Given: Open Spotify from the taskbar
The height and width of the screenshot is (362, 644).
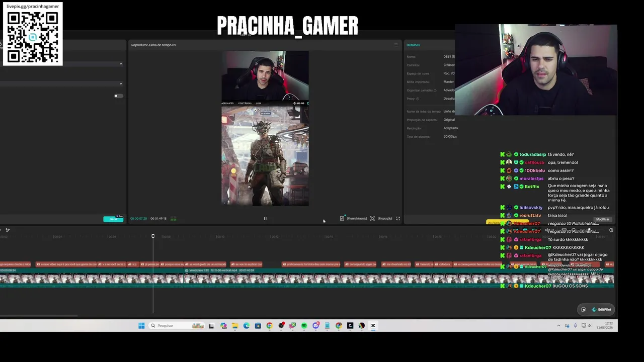Looking at the screenshot, I should pos(304,326).
